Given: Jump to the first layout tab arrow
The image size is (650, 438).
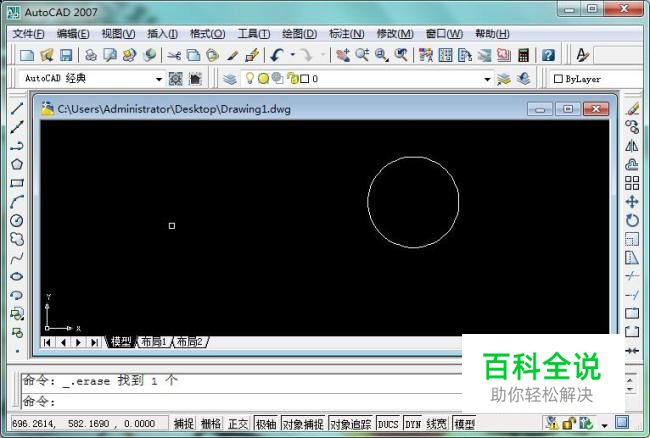Looking at the screenshot, I should pyautogui.click(x=47, y=342).
